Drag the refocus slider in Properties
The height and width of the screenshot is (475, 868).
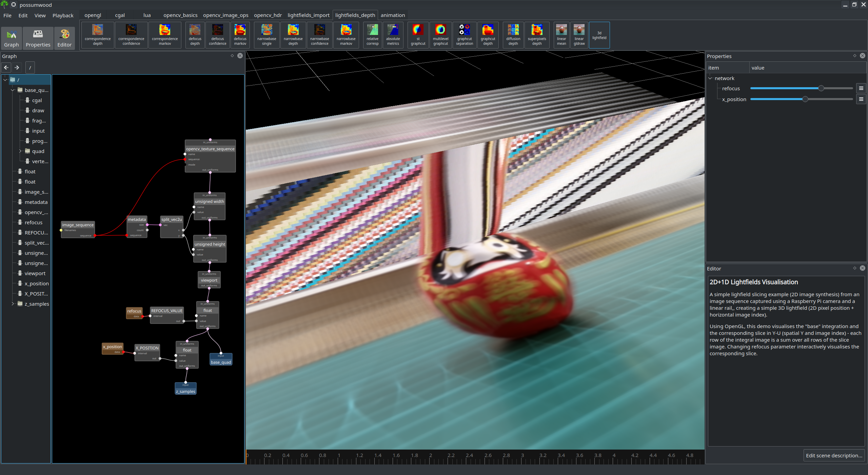click(821, 88)
